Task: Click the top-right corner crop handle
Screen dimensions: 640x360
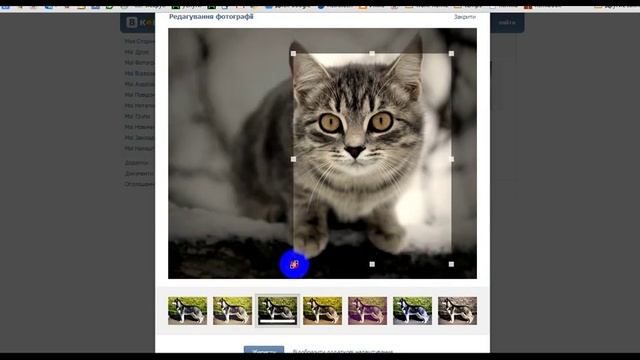Action: 451,53
